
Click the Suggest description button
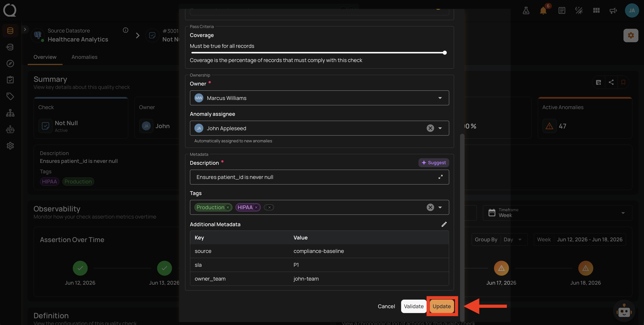[434, 163]
